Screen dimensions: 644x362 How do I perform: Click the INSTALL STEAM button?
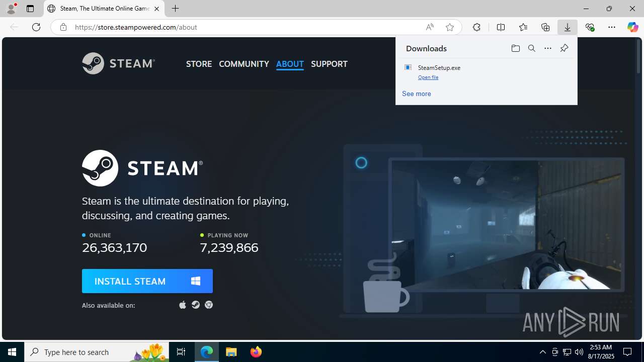[147, 281]
